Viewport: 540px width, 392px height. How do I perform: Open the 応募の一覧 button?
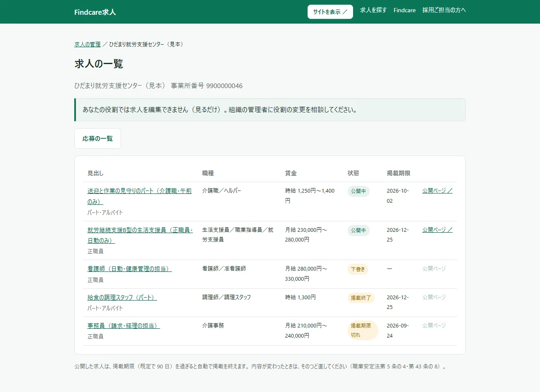pos(97,139)
